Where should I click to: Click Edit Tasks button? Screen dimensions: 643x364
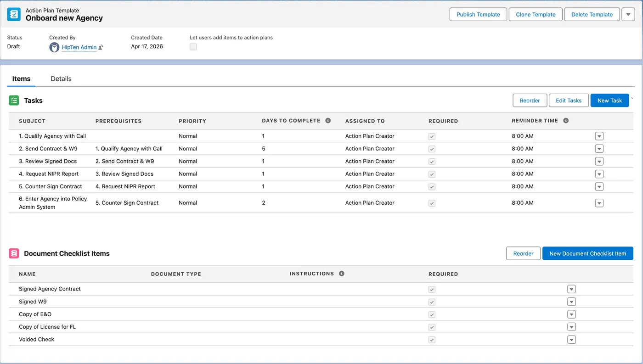coord(569,101)
